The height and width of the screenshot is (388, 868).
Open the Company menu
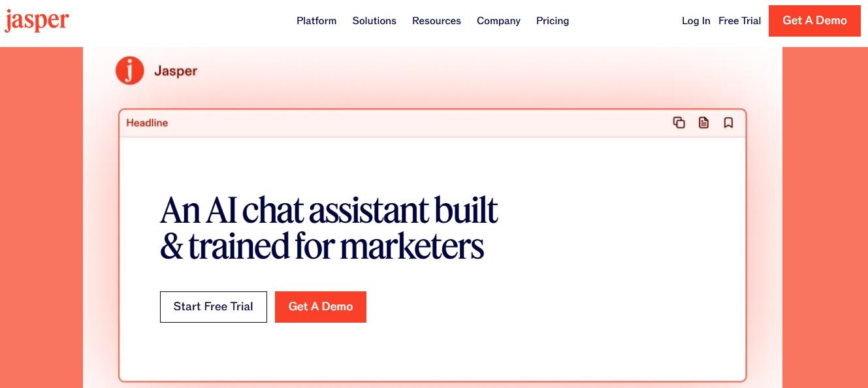[498, 21]
